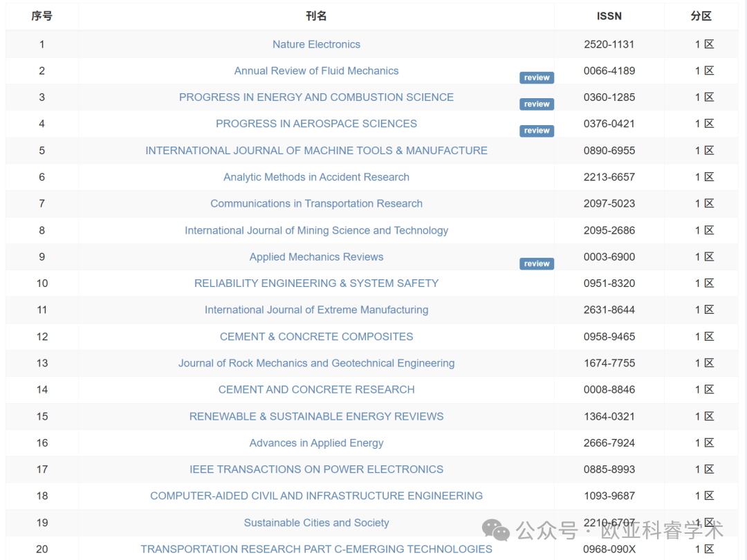The height and width of the screenshot is (560, 747).
Task: Open COMPUTER-AIDED CIVIL AND INFRASTRUCTURE ENGINEERING link
Action: (x=316, y=496)
